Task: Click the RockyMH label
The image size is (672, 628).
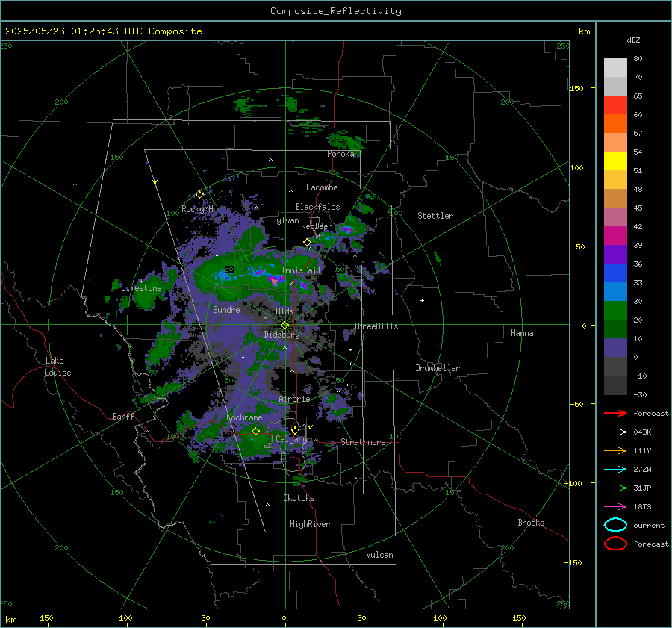Action: (197, 209)
